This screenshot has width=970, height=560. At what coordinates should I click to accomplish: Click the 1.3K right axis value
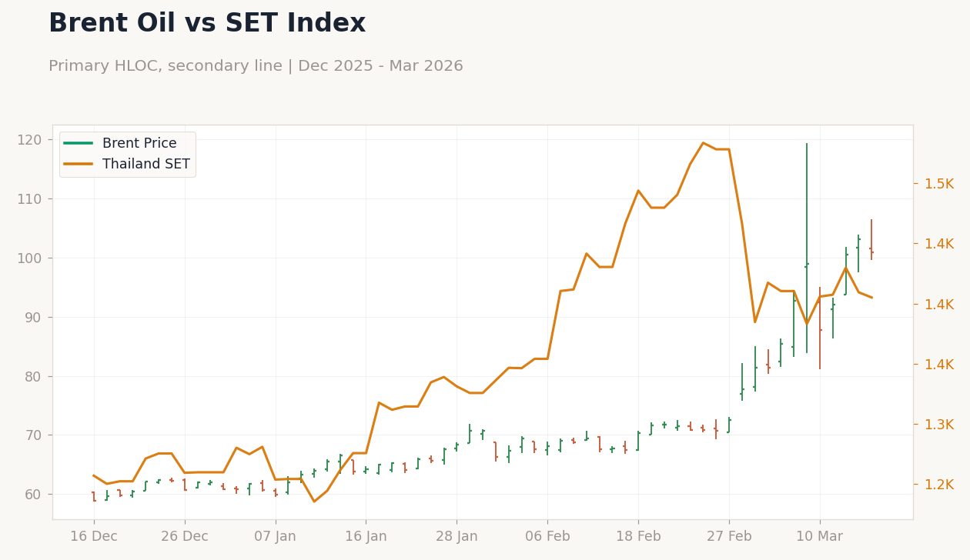[x=939, y=425]
